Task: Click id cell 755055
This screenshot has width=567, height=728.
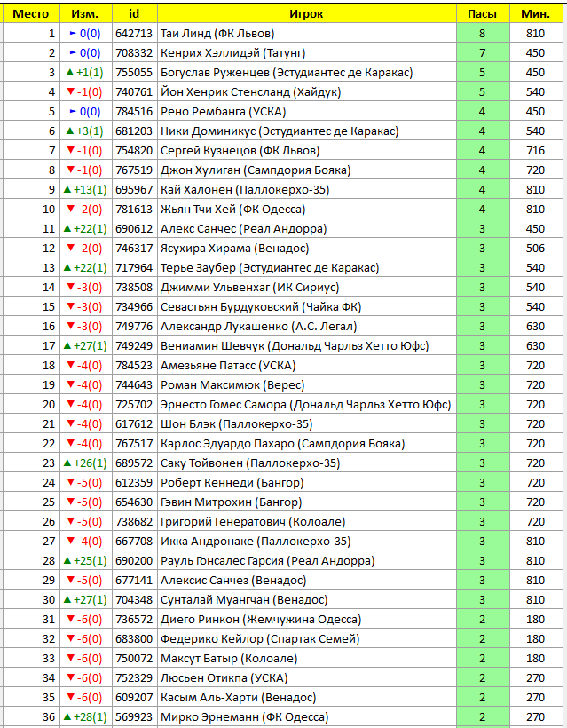Action: [x=134, y=73]
